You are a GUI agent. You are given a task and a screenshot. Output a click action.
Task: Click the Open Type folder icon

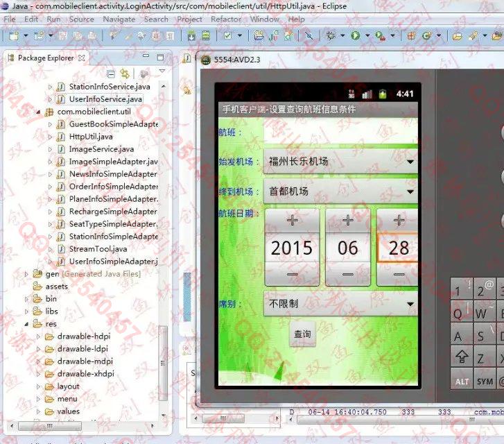click(x=458, y=36)
